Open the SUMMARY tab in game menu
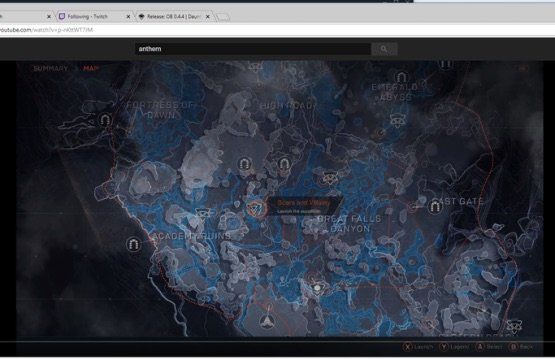 tap(50, 68)
